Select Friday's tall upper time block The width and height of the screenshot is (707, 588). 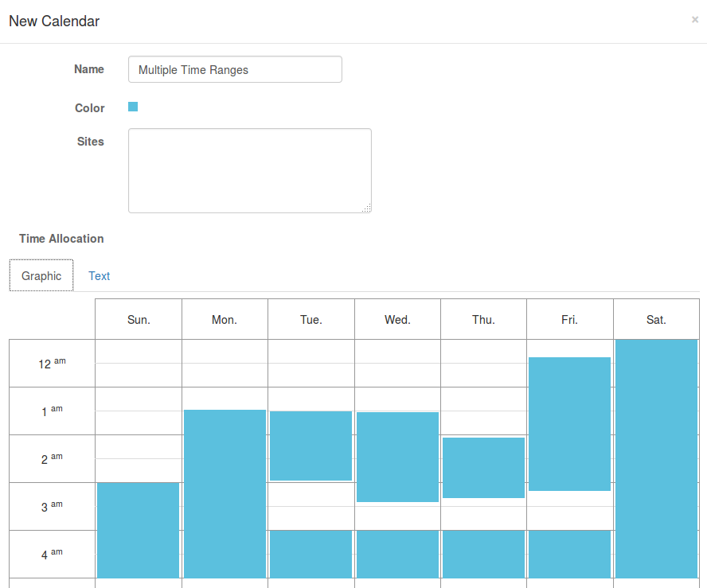[x=569, y=423]
